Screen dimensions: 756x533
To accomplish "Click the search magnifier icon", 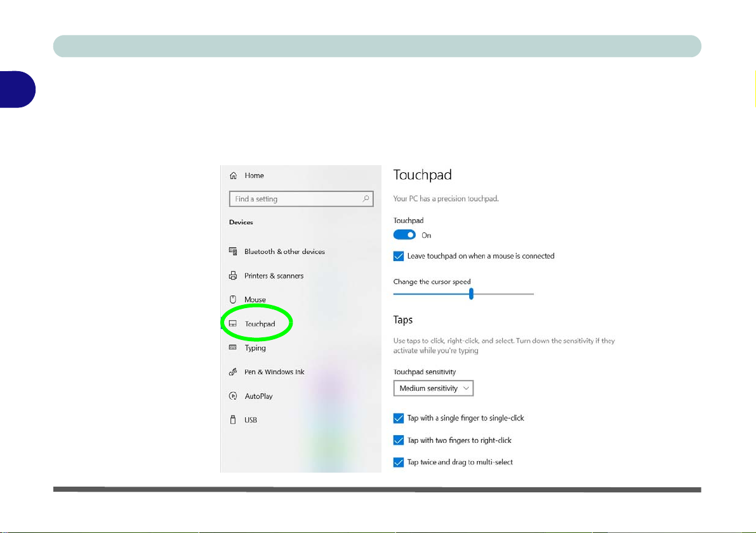I will (x=366, y=199).
